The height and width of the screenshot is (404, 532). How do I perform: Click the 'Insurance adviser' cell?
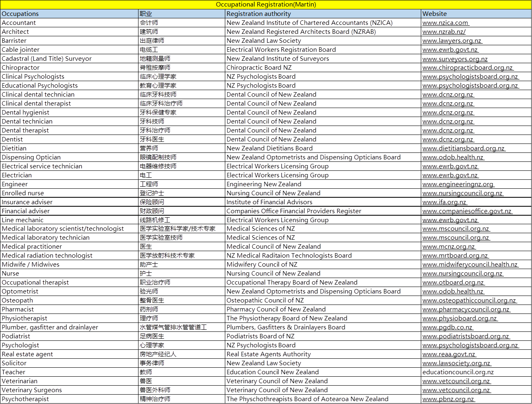70,202
